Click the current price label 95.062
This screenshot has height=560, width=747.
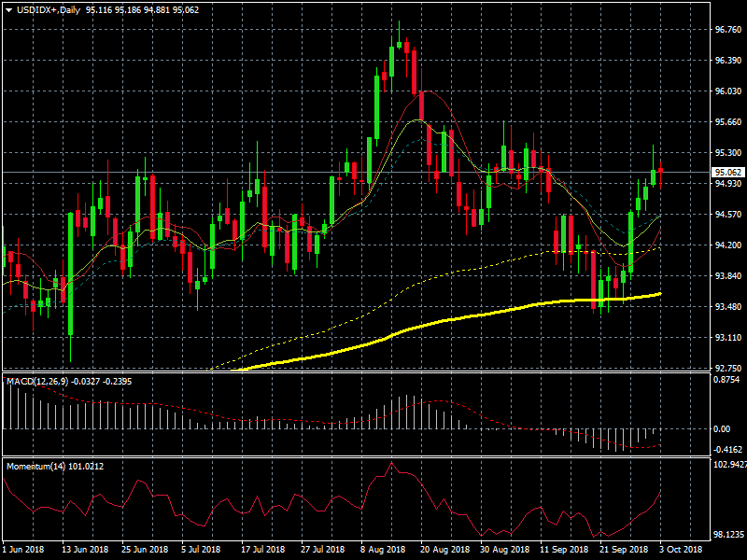tap(726, 173)
